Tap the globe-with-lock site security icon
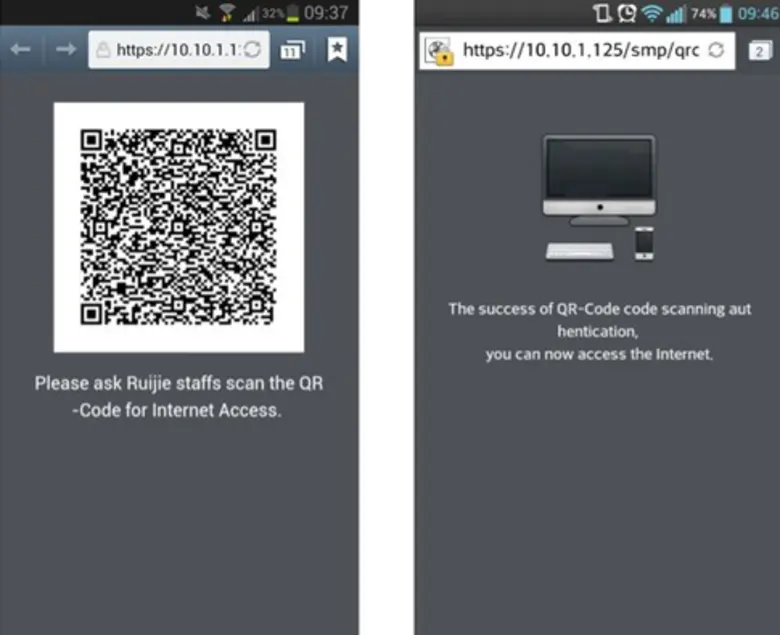 [438, 51]
